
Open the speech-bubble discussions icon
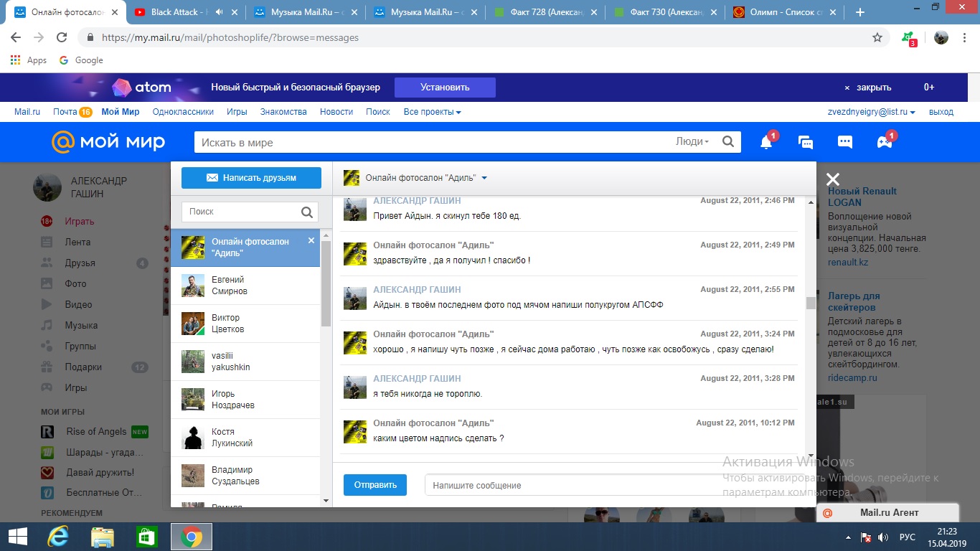[845, 142]
